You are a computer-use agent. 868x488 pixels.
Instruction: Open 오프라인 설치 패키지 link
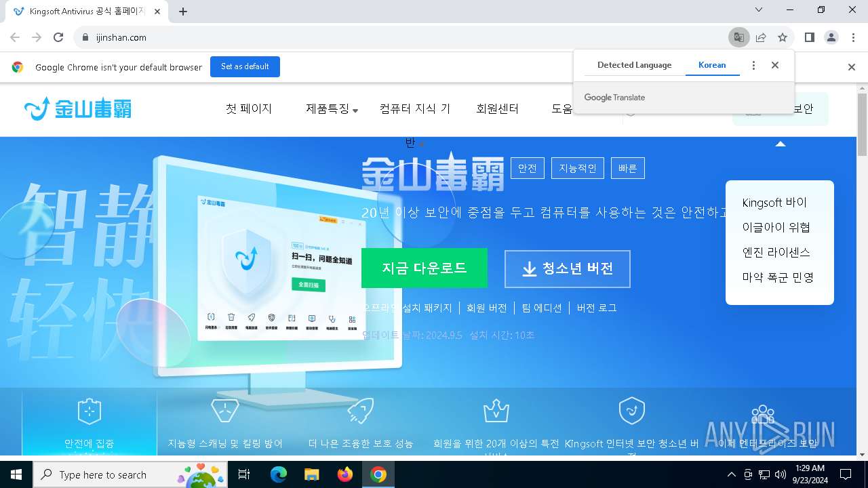(407, 308)
